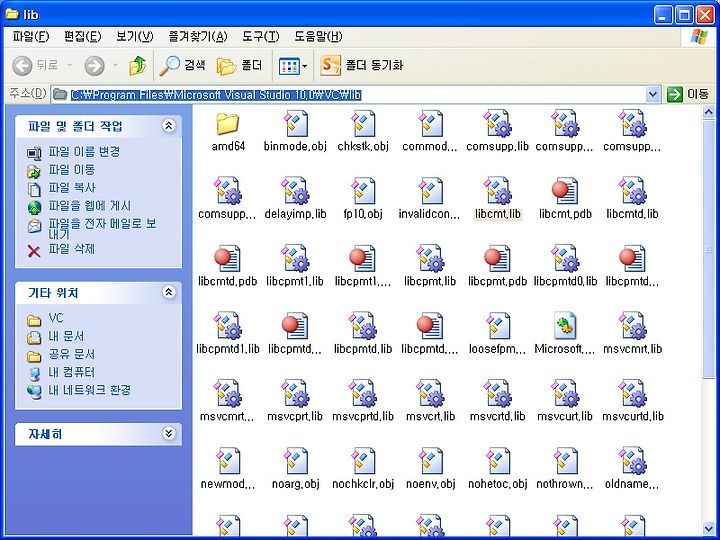Select the libcpmtd1.lib file icon
This screenshot has height=540, width=720.
[228, 326]
